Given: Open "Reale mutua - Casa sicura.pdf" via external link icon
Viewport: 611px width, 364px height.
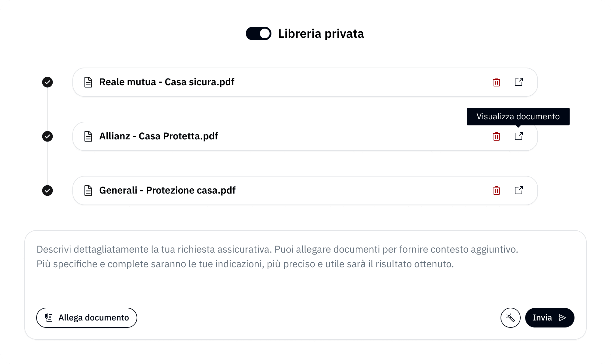Looking at the screenshot, I should point(518,82).
